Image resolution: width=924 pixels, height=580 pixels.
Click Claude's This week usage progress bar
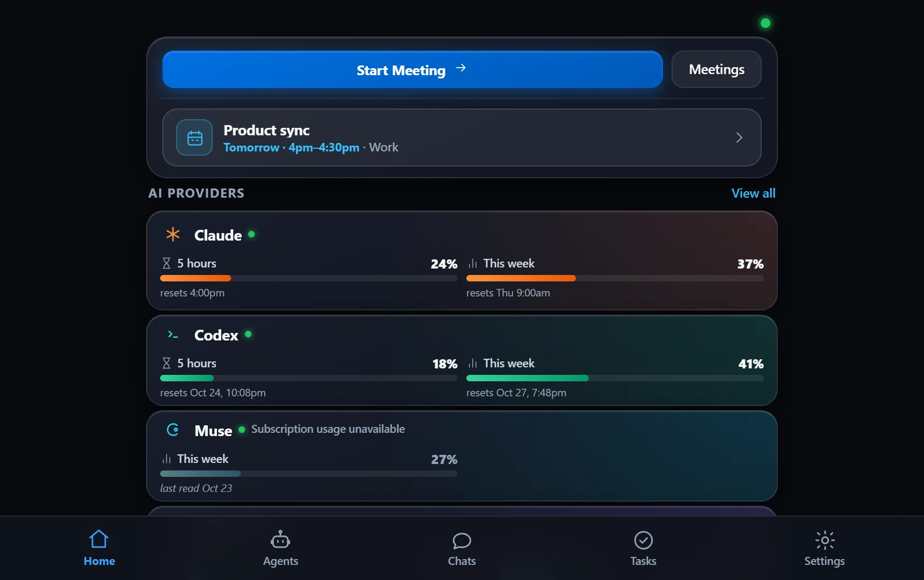(x=615, y=278)
